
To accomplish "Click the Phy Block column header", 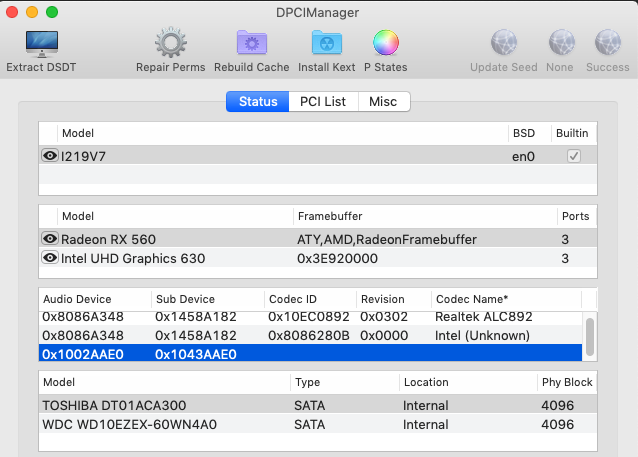I will (567, 382).
